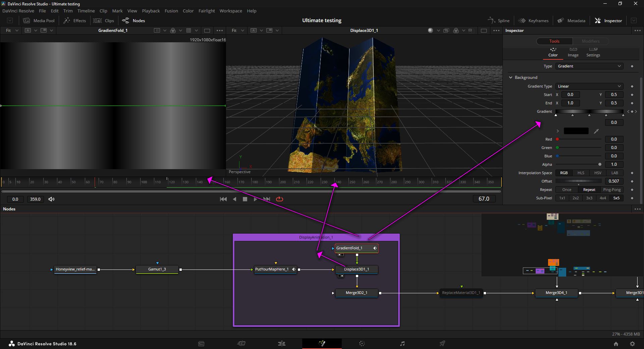Select HLS interpolation space
Image resolution: width=644 pixels, height=349 pixels.
point(581,173)
